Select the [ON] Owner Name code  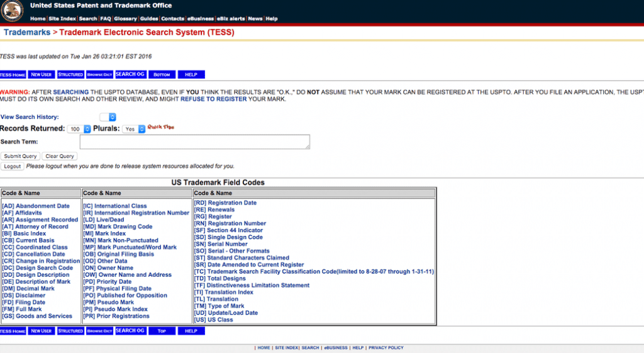pos(108,268)
